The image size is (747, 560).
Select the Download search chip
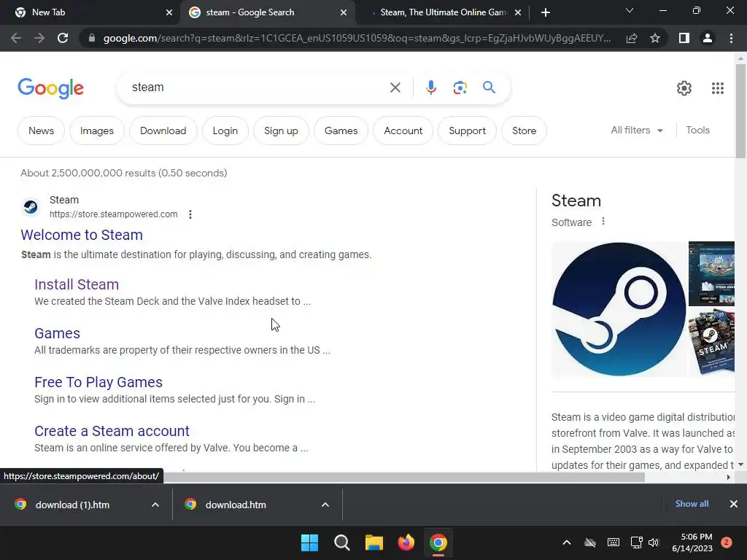pyautogui.click(x=163, y=131)
